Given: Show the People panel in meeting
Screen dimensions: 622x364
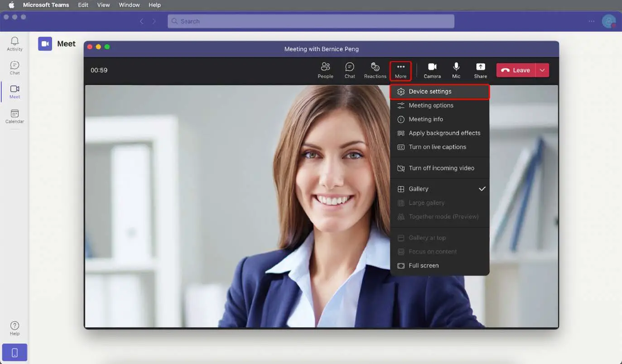Looking at the screenshot, I should pos(325,70).
